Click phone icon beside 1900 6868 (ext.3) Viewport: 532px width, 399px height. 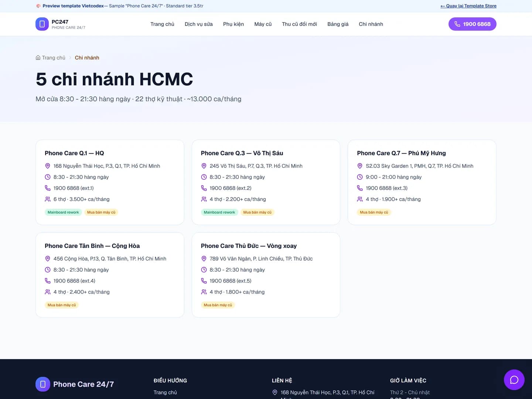pyautogui.click(x=360, y=188)
